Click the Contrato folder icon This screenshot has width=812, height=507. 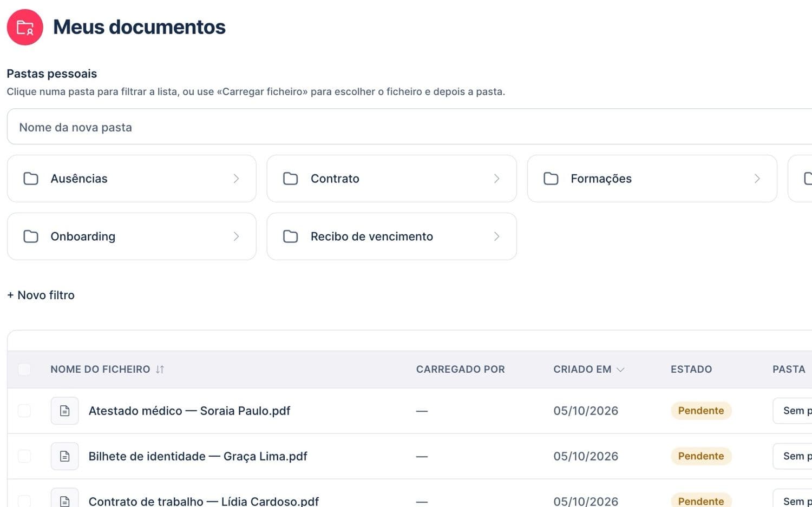(x=291, y=179)
